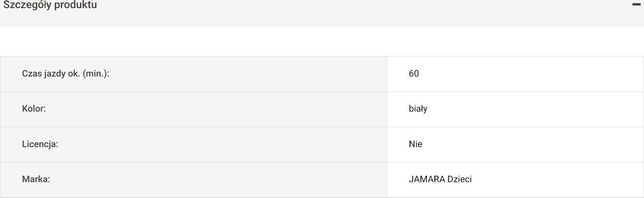644x198 pixels.
Task: Select the biały color value
Action: pyautogui.click(x=418, y=109)
